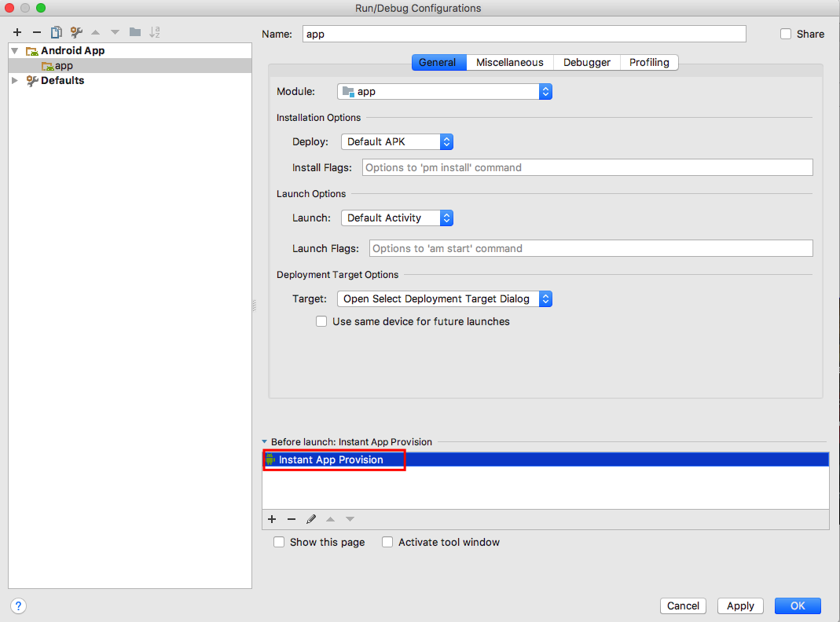Open the deployment Target dropdown
The width and height of the screenshot is (840, 622).
click(x=445, y=298)
